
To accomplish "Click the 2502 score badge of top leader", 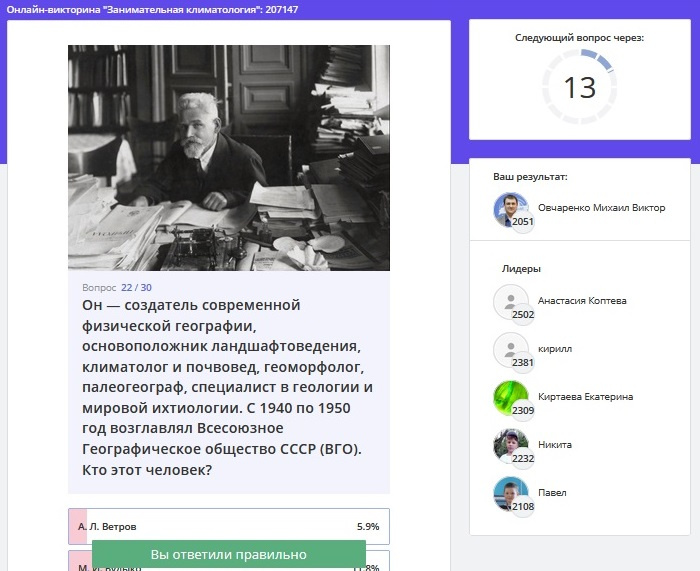I will click(524, 314).
